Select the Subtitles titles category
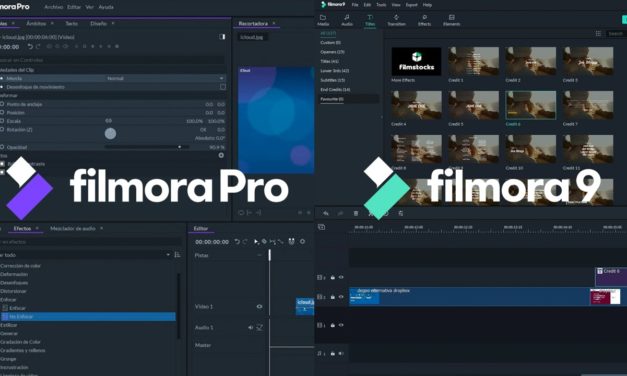Viewport: 627px width, 376px height. pos(333,80)
